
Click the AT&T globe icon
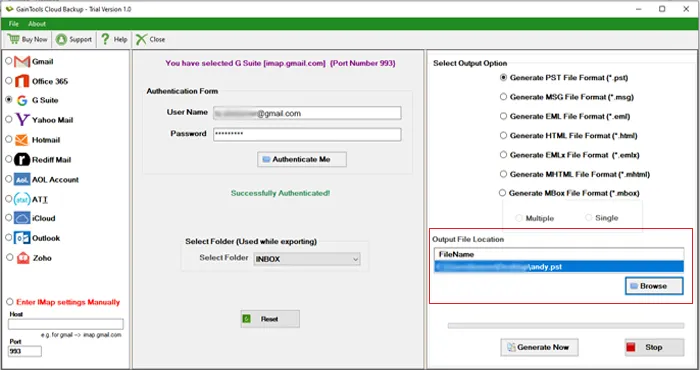(22, 199)
